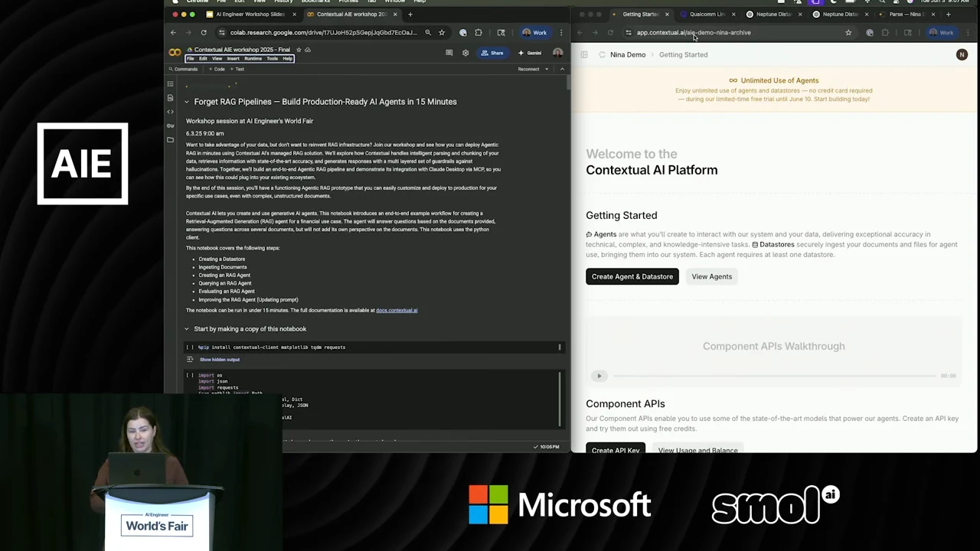Open the Help menu in Colab
The image size is (980, 551).
[x=287, y=59]
